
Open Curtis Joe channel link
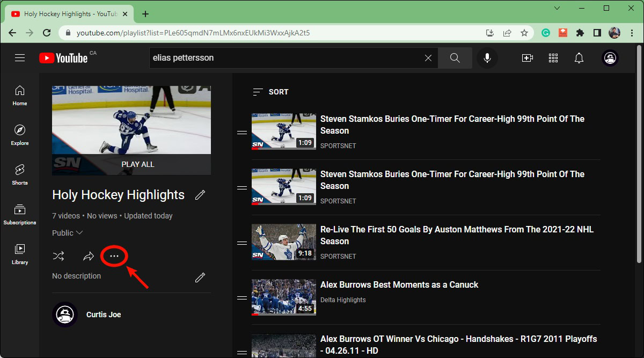tap(104, 315)
